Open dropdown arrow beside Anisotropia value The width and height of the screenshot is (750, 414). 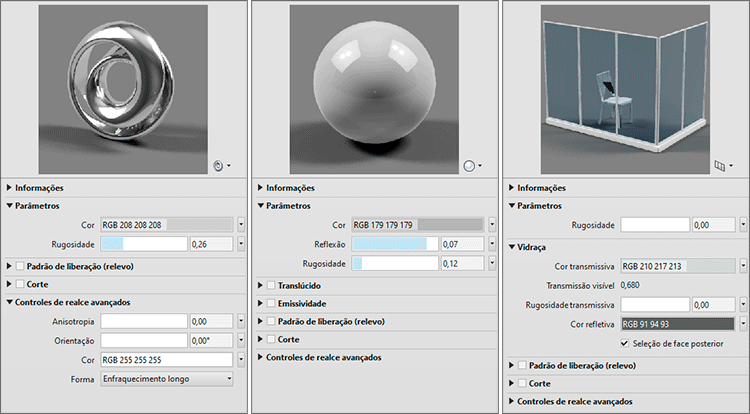point(243,321)
